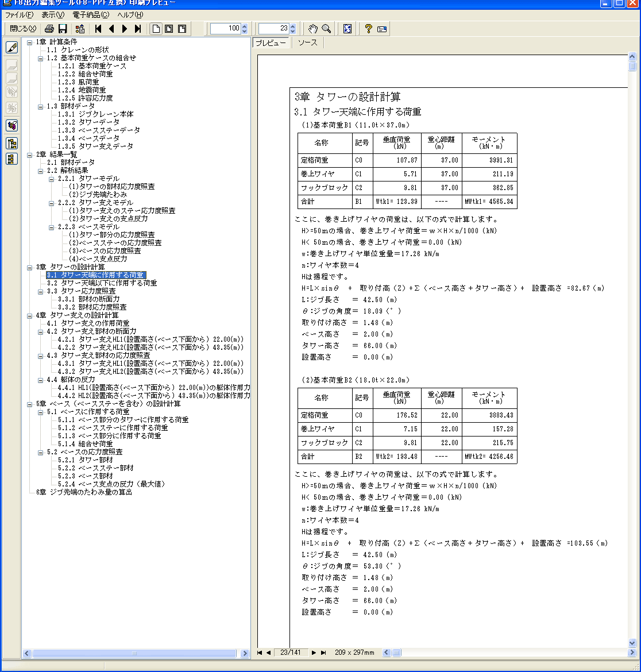Switch to the プレビュー tab

click(271, 43)
